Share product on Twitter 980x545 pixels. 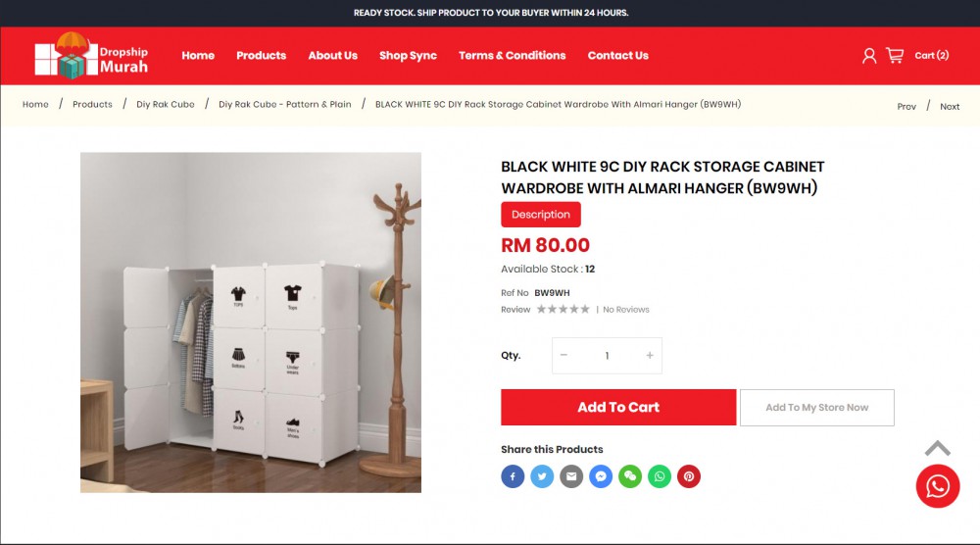[542, 476]
